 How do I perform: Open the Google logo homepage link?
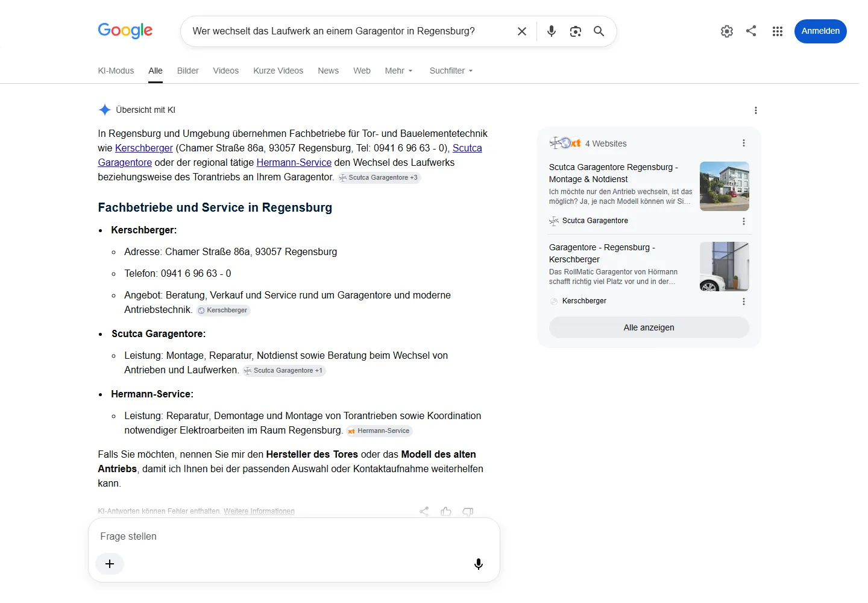[x=125, y=31]
